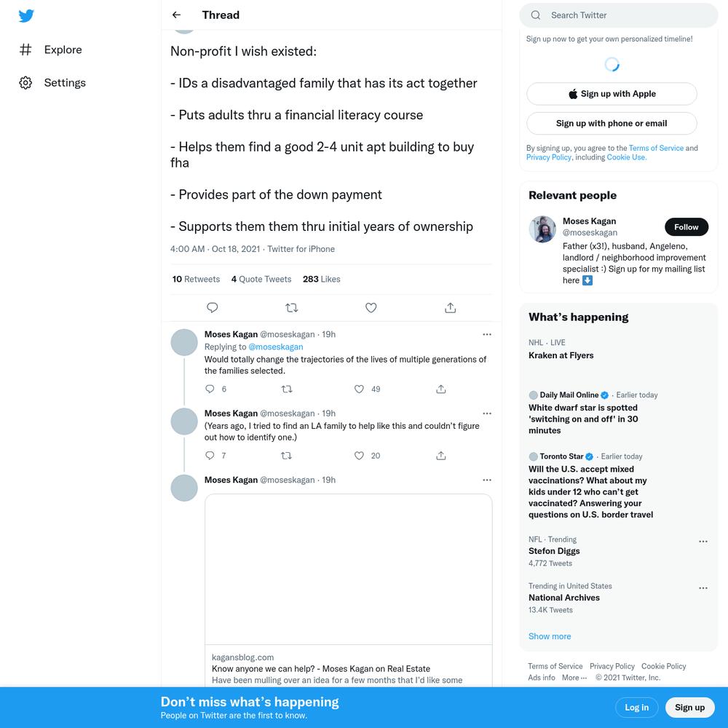The width and height of the screenshot is (728, 728).
Task: Click Sign up with Apple
Action: [612, 94]
